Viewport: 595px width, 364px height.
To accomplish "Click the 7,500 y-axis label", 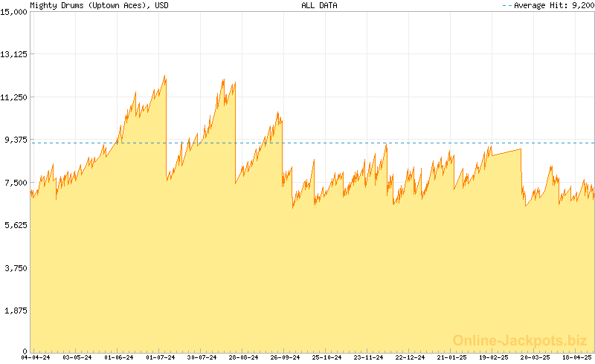I will pyautogui.click(x=16, y=182).
